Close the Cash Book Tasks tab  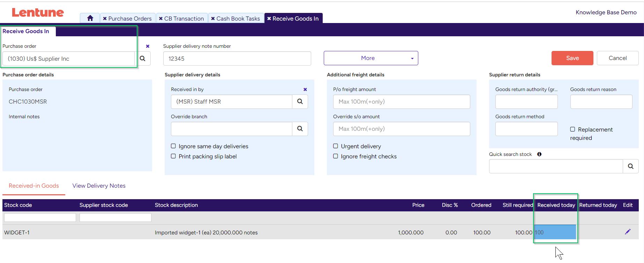click(x=213, y=18)
